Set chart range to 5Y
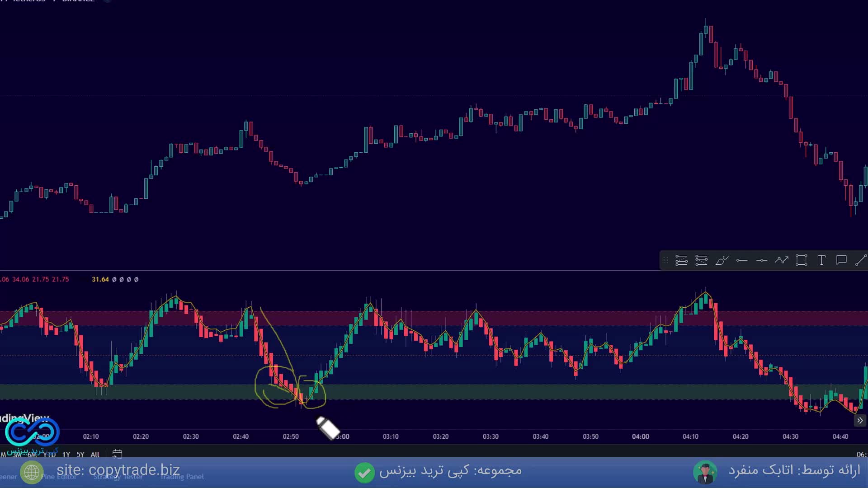868x488 pixels. click(80, 455)
